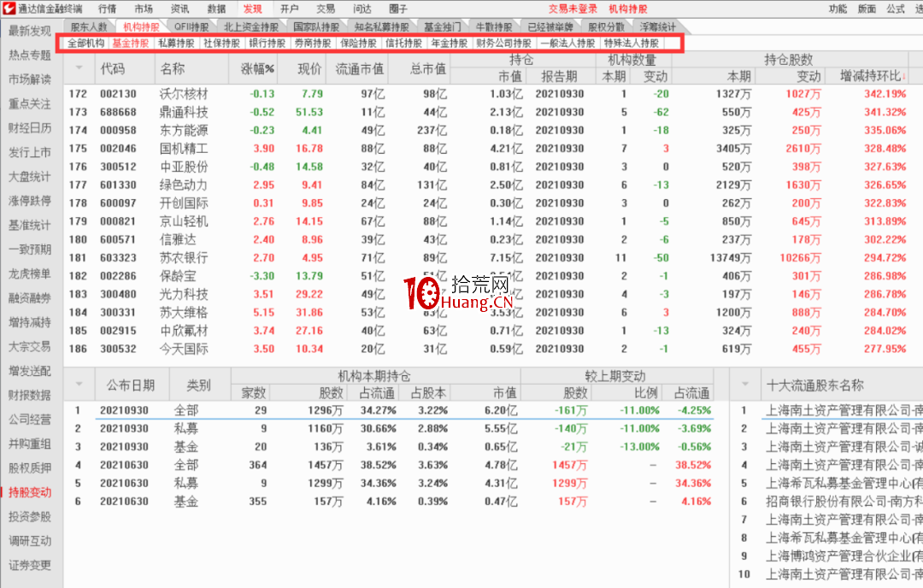Select the 20210630 基金 row in lower table
The width and height of the screenshot is (923, 588).
point(389,502)
